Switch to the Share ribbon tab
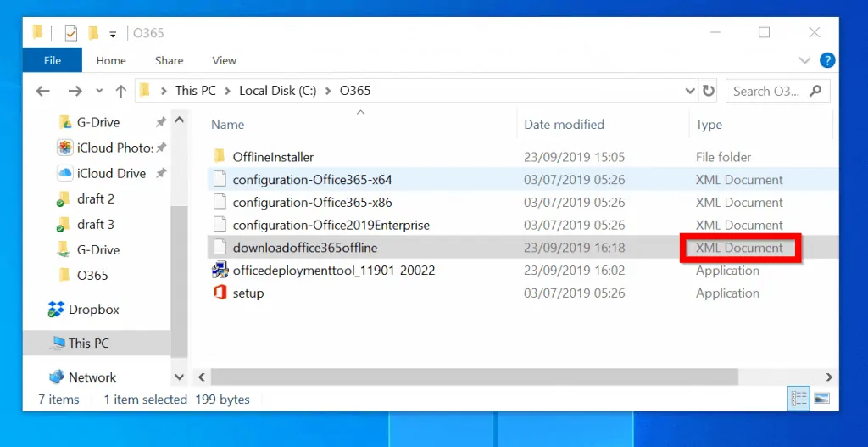Viewport: 868px width, 447px height. 169,61
